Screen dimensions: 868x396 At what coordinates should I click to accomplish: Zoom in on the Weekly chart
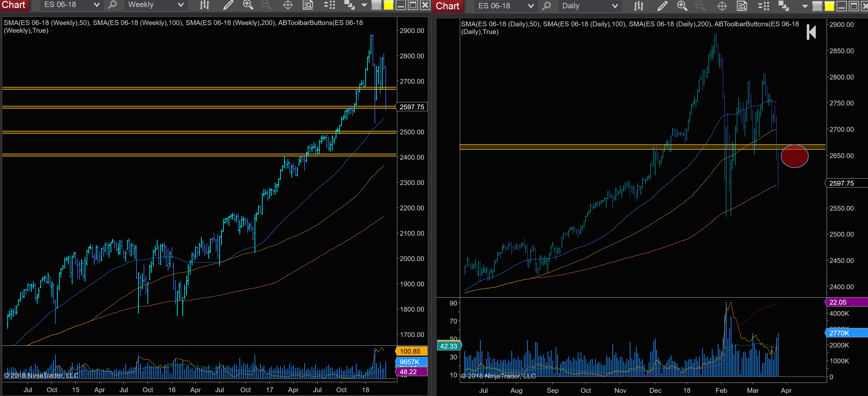click(x=248, y=5)
